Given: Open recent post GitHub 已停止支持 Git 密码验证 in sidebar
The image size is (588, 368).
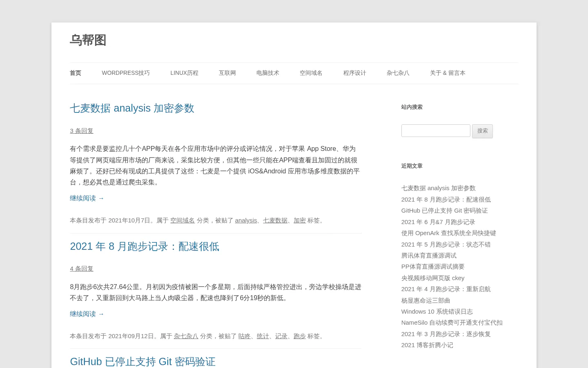Looking at the screenshot, I should tap(445, 211).
